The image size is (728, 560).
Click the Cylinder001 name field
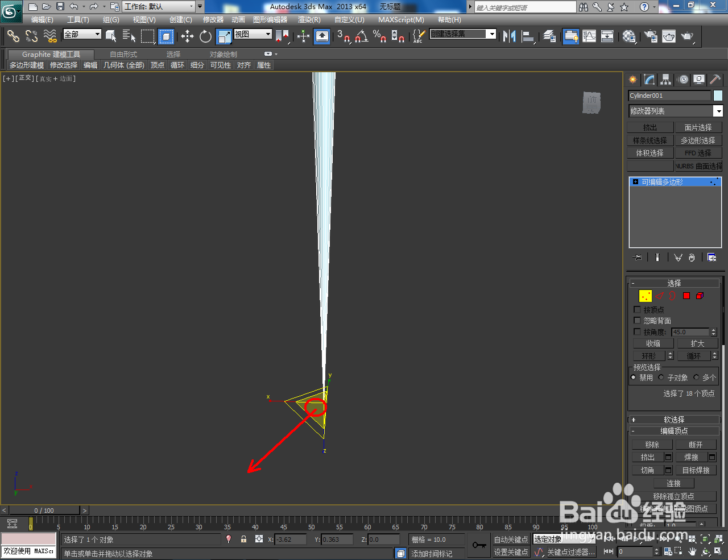tap(669, 95)
